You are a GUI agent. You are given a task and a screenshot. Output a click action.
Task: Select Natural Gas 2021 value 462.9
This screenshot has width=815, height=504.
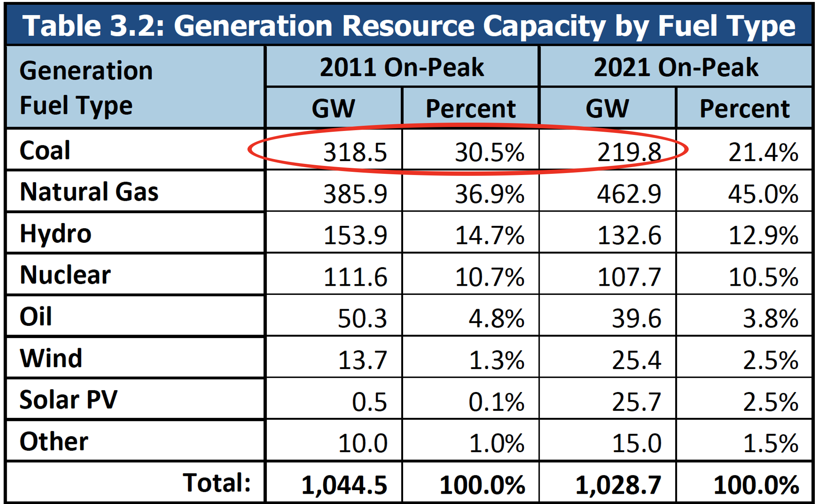click(x=629, y=194)
